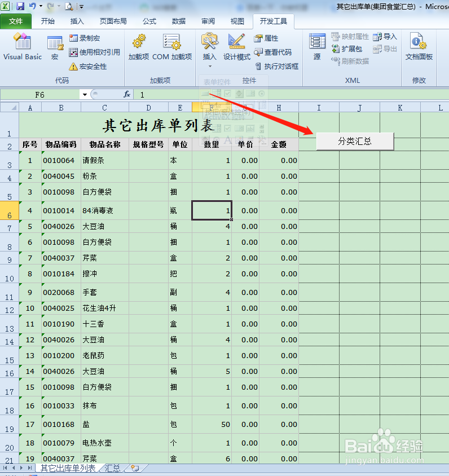The width and height of the screenshot is (449, 476).
Task: Click the insert new worksheet tab icon
Action: click(135, 468)
